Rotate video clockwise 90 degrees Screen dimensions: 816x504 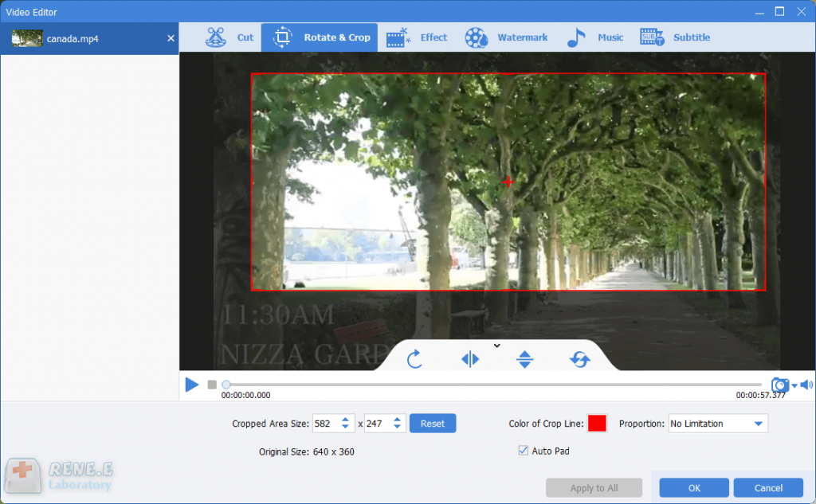414,359
